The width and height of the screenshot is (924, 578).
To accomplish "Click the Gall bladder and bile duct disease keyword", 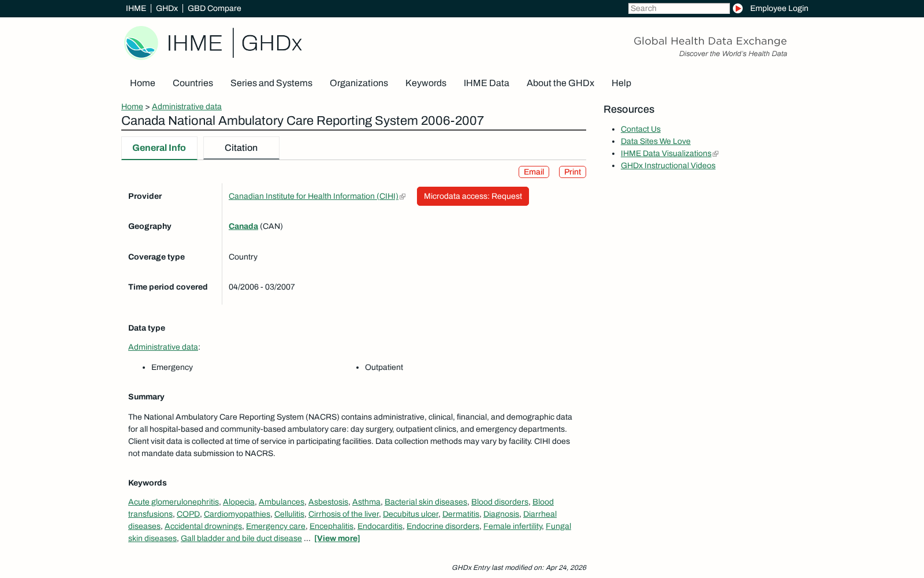I will (241, 538).
